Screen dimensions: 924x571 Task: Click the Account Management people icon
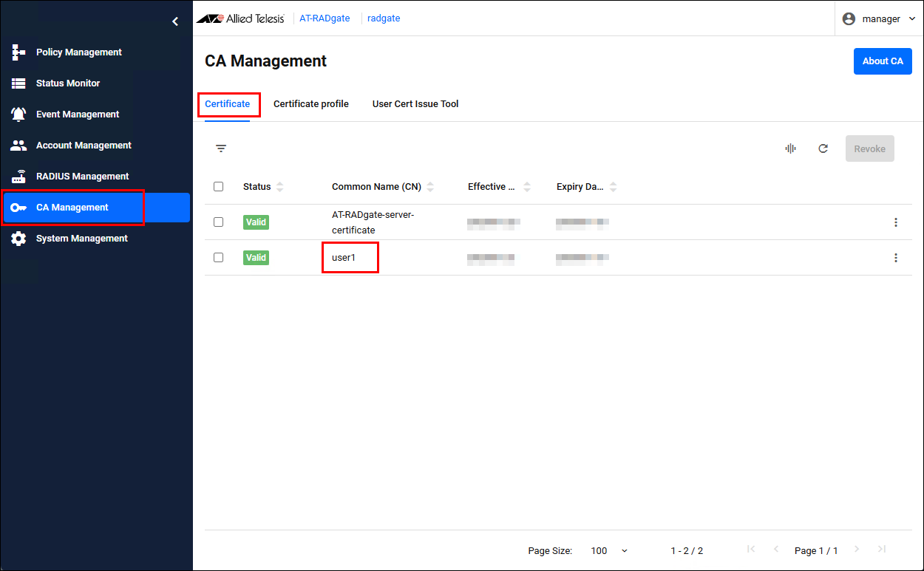19,146
